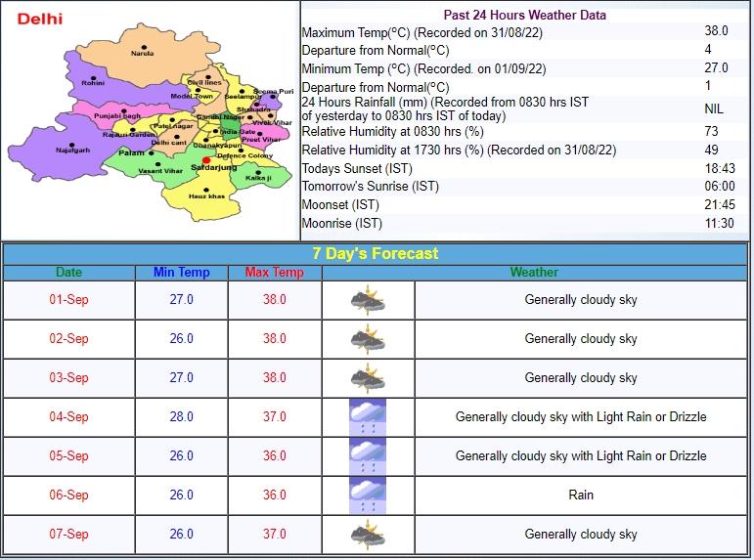Click the Max Temp column header

coord(275,272)
